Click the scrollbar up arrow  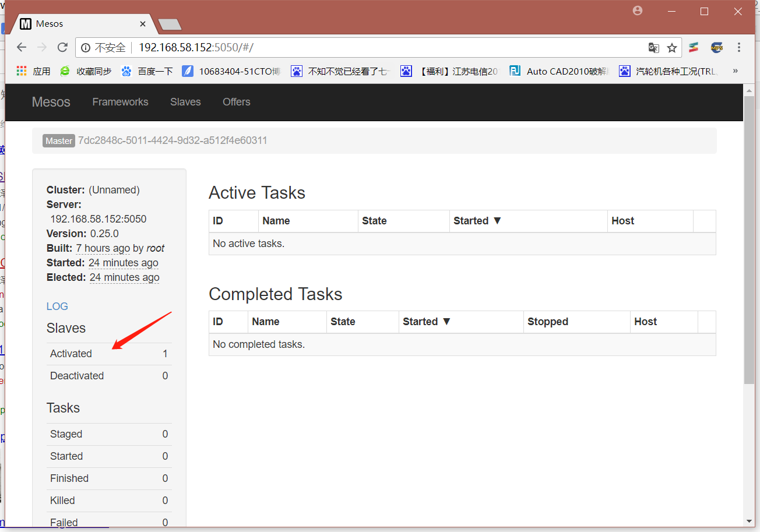point(750,89)
